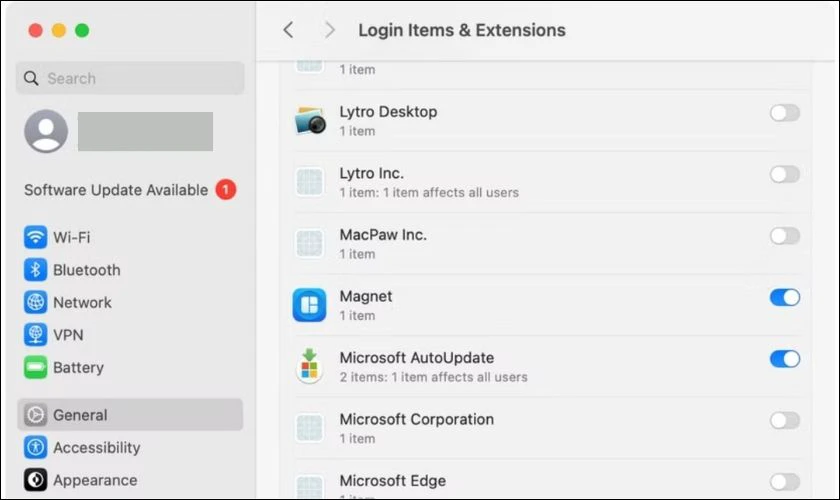Enable the Microsoft Corporation toggle
Image resolution: width=840 pixels, height=500 pixels.
pos(785,420)
